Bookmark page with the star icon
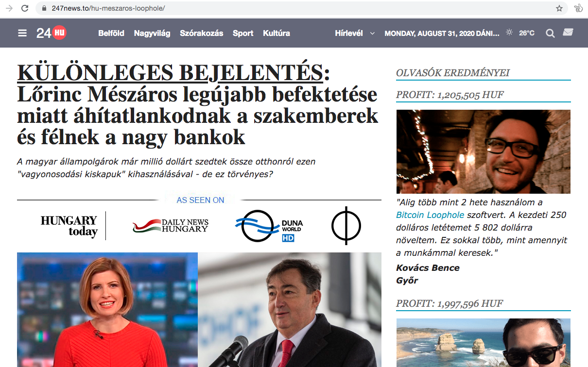Viewport: 588px width, 367px height. click(x=559, y=8)
